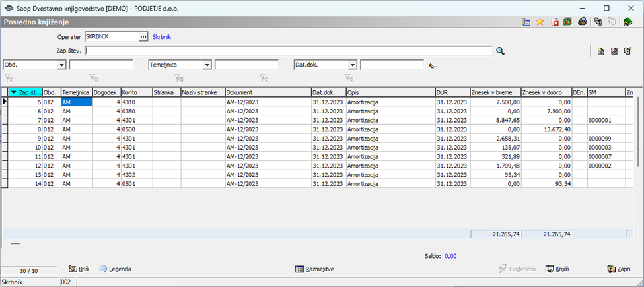Image resolution: width=644 pixels, height=287 pixels.
Task: Click the Dokument column header
Action: click(x=268, y=92)
